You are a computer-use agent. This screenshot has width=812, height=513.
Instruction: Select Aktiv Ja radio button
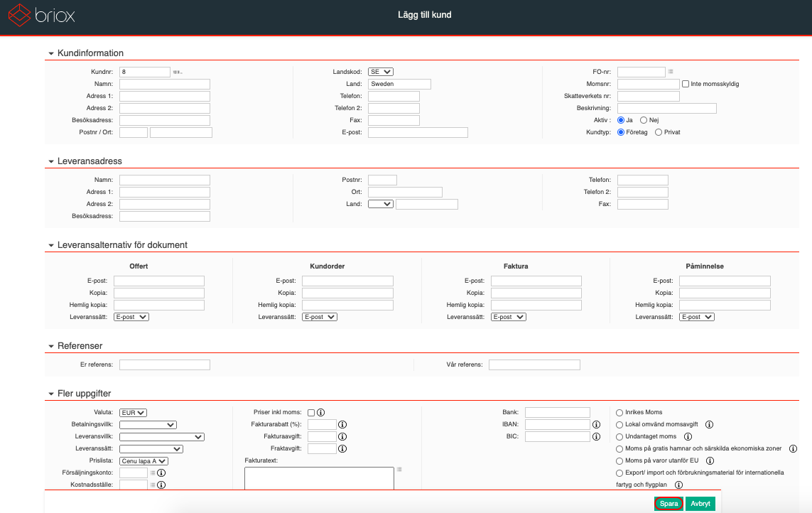pyautogui.click(x=621, y=120)
